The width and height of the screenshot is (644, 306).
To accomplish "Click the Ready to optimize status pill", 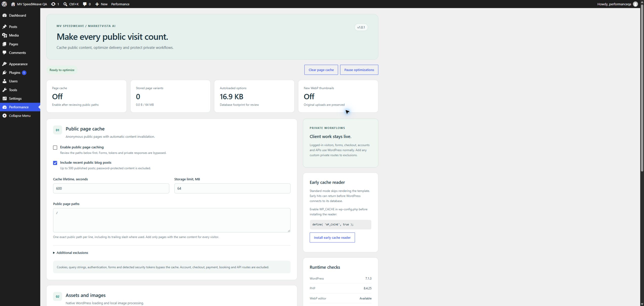I will pyautogui.click(x=62, y=70).
